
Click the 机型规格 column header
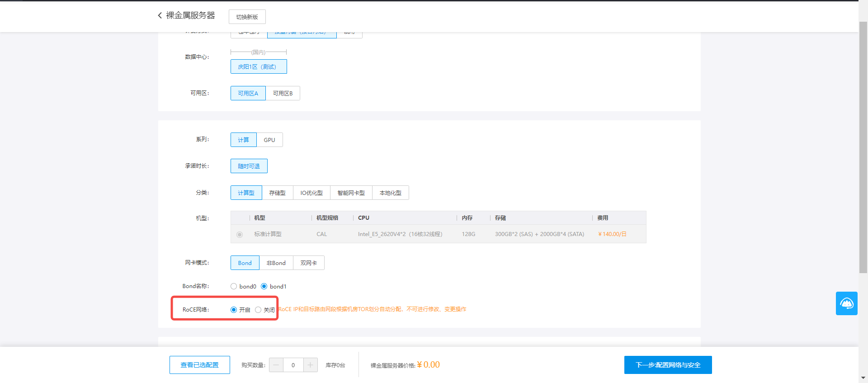[327, 218]
